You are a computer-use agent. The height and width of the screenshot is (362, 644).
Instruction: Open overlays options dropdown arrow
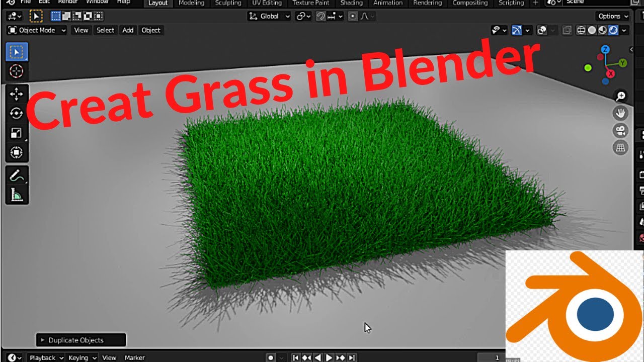coord(552,30)
